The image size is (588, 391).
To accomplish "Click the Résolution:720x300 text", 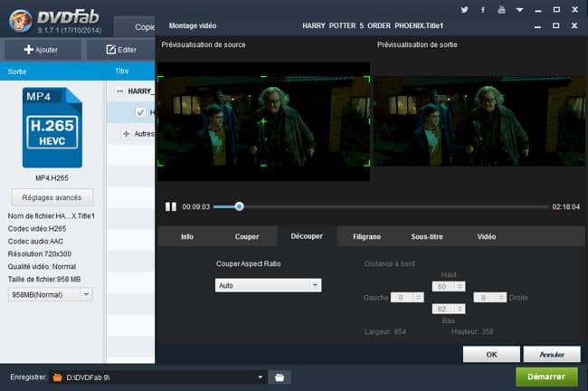I will pos(40,253).
